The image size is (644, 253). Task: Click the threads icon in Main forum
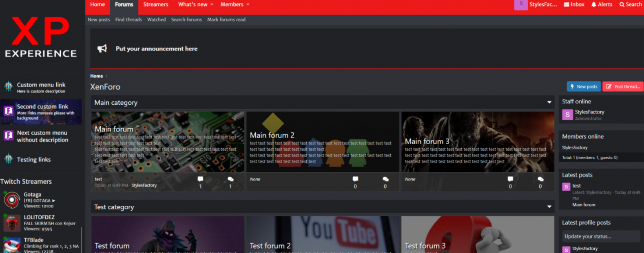[200, 179]
